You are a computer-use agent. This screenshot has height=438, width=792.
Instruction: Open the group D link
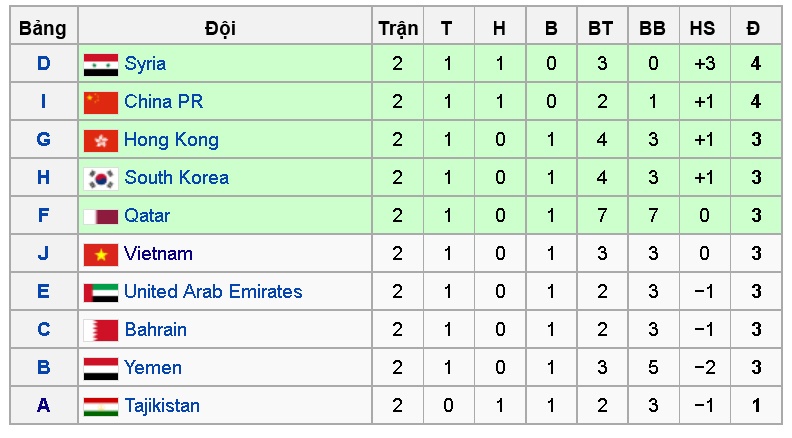pyautogui.click(x=44, y=64)
